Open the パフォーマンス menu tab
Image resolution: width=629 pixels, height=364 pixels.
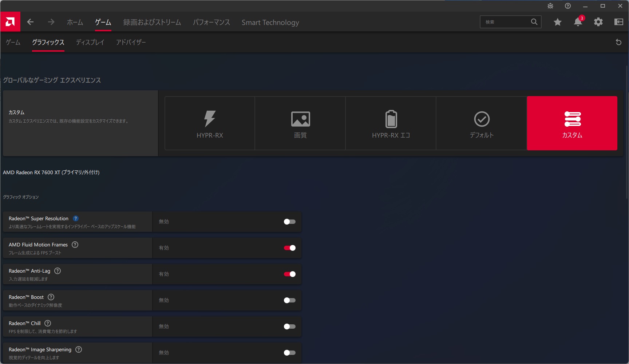click(211, 22)
